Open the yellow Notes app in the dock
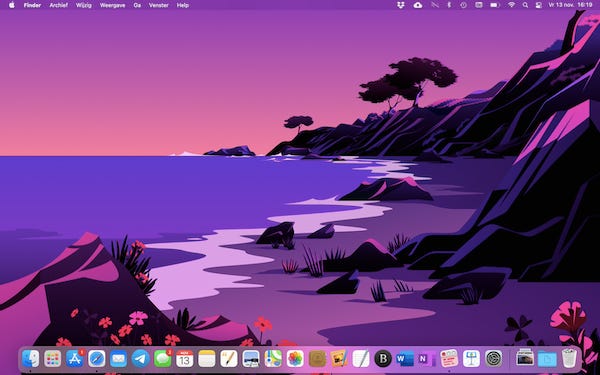 pos(207,359)
